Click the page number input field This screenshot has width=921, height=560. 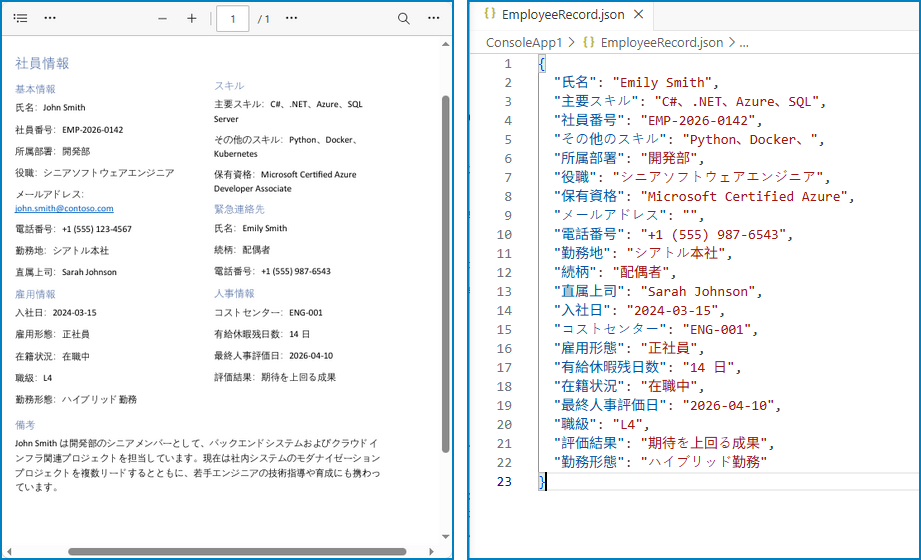(233, 19)
